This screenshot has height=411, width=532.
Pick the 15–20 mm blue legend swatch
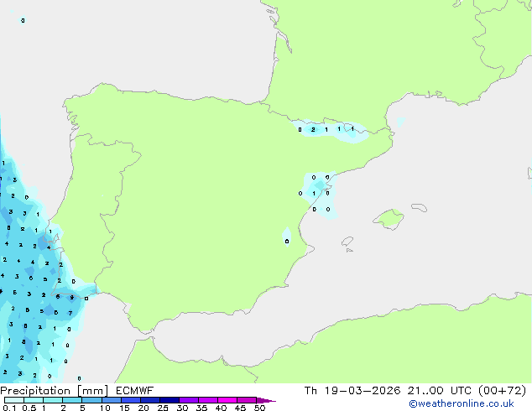point(130,400)
